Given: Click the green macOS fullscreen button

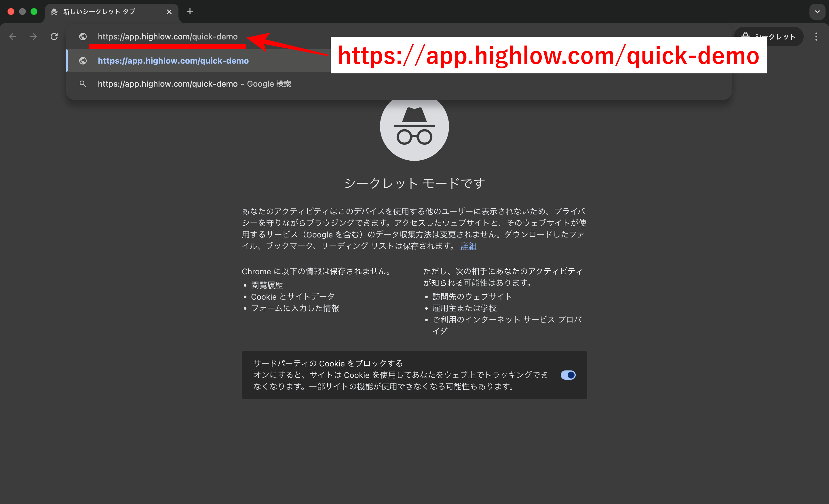Looking at the screenshot, I should [x=34, y=12].
